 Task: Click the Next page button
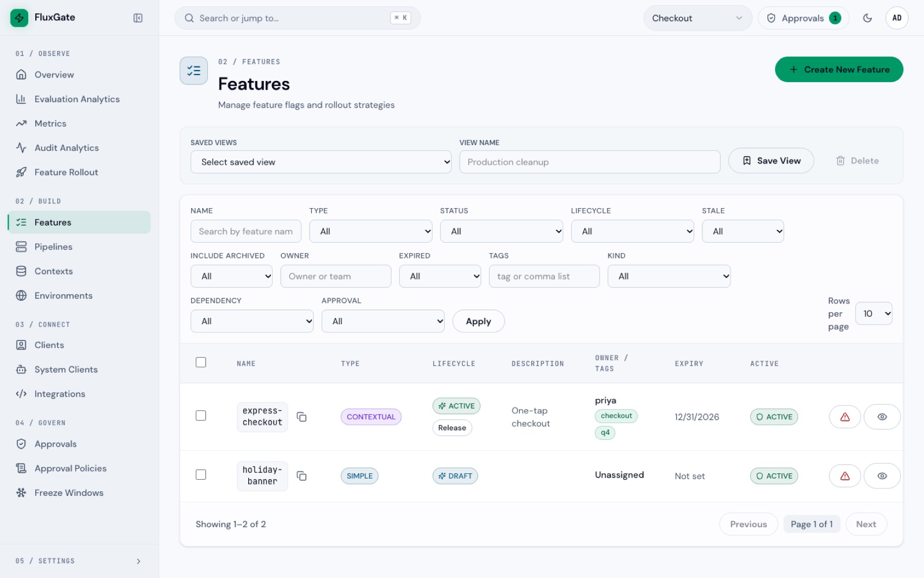point(866,524)
